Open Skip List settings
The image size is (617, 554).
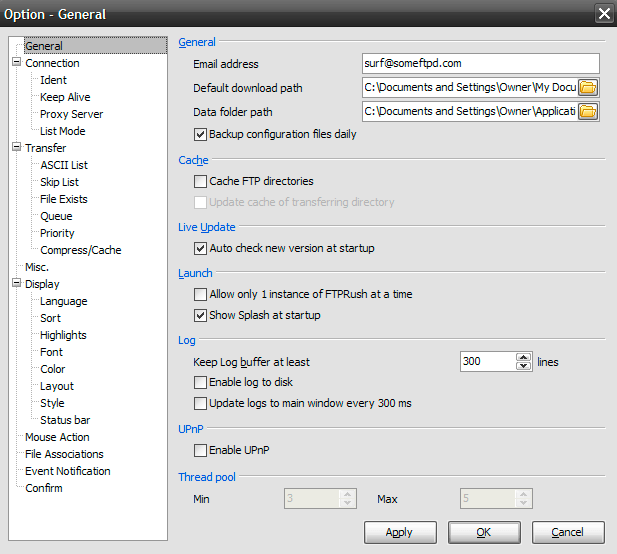point(59,182)
